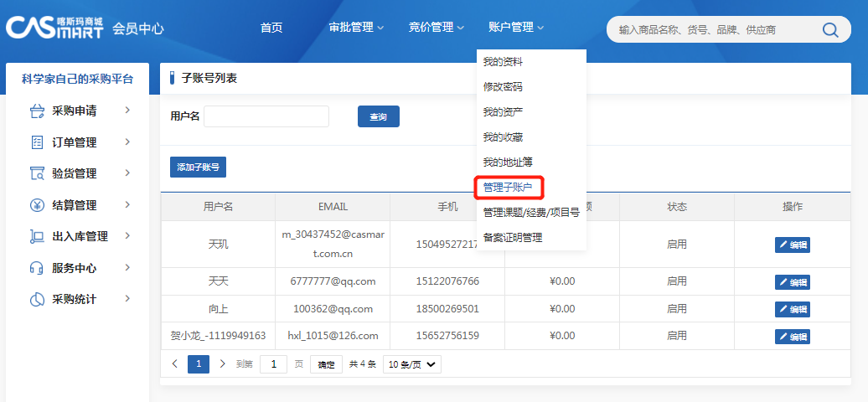This screenshot has height=402, width=868.
Task: Open 备案证明管理 menu entry
Action: [513, 237]
